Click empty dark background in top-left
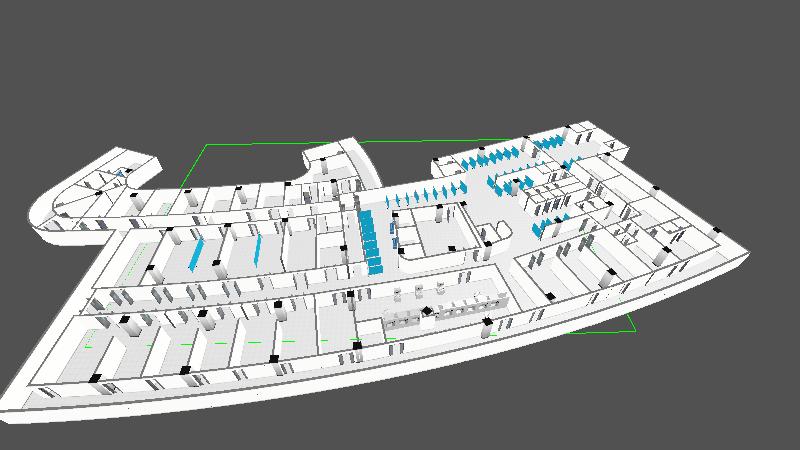Image resolution: width=800 pixels, height=450 pixels. (80, 60)
